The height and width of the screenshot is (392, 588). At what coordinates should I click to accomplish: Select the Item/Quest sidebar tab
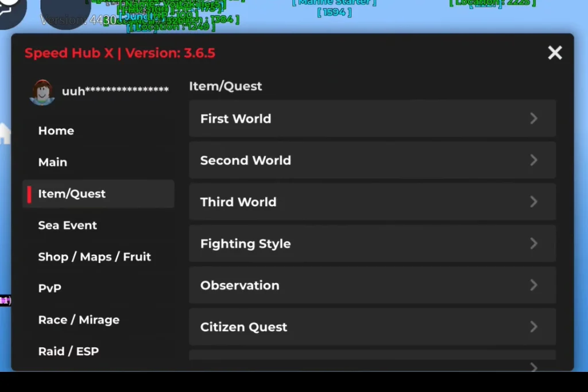pos(98,194)
